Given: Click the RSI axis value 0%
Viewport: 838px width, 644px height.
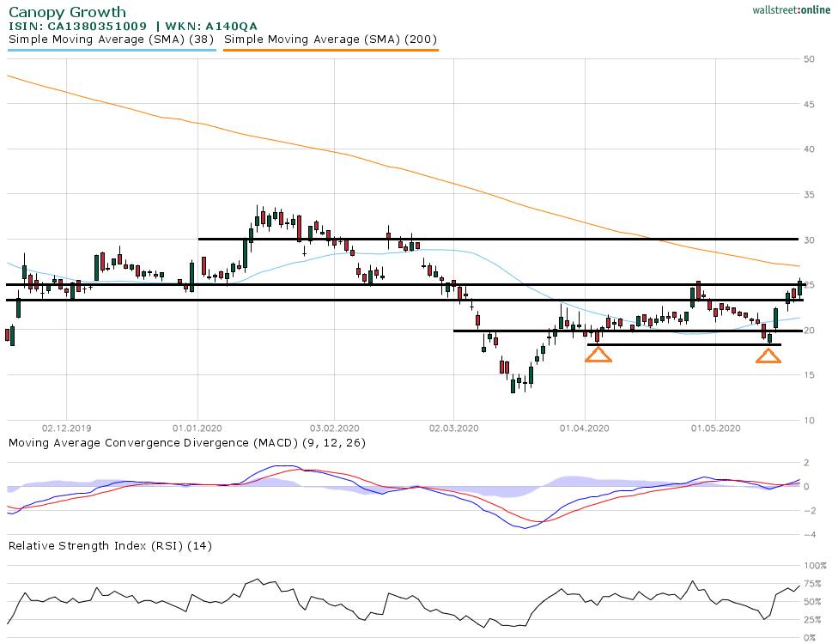Looking at the screenshot, I should tap(811, 638).
